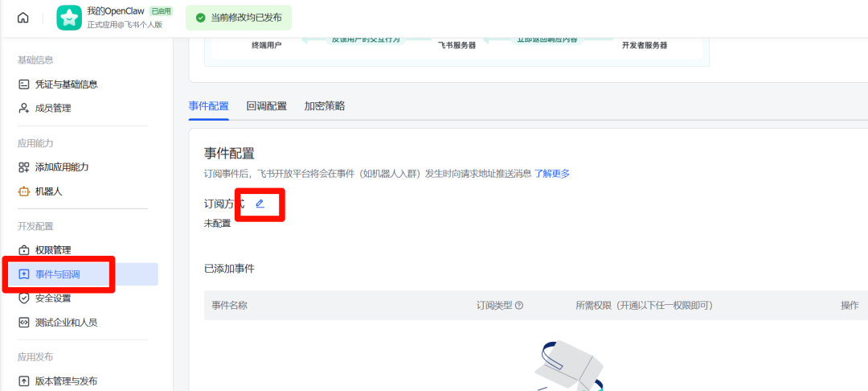Click the 添加应用能力 grid icon
The height and width of the screenshot is (391, 868).
24,167
